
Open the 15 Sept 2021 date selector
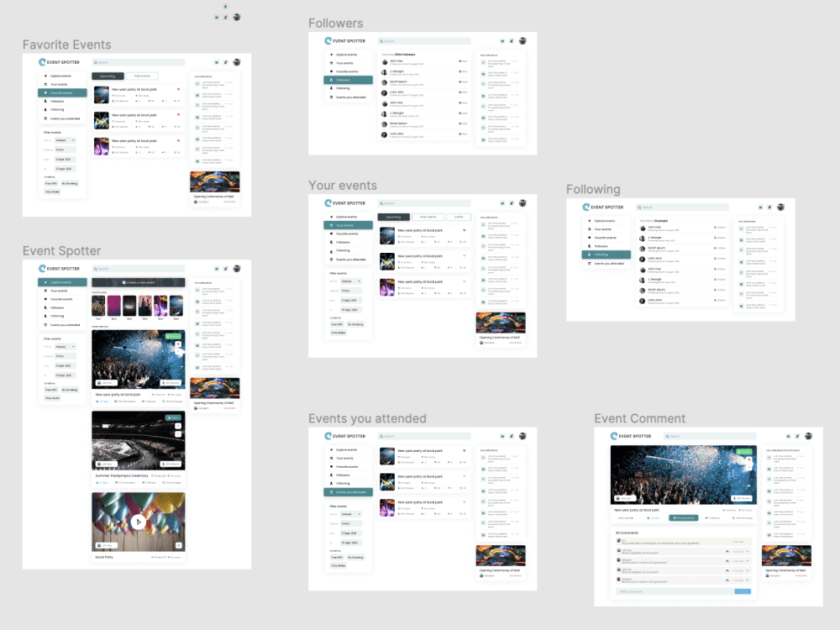pyautogui.click(x=65, y=375)
